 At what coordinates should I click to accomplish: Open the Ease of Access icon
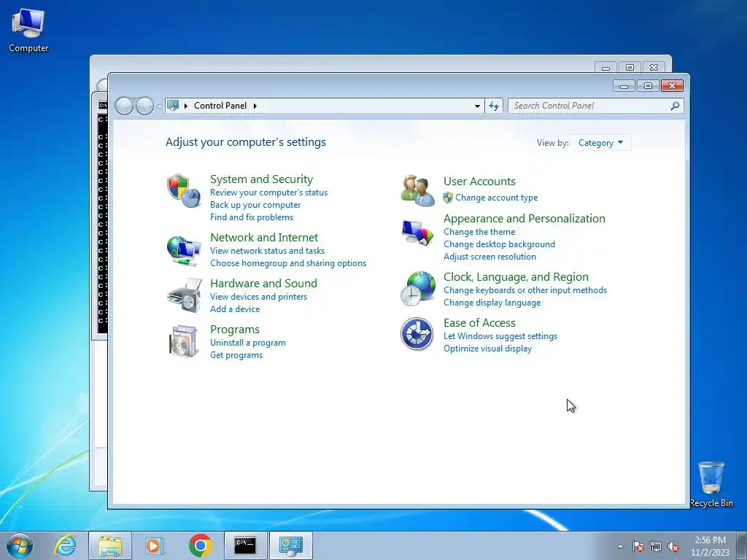pyautogui.click(x=417, y=334)
